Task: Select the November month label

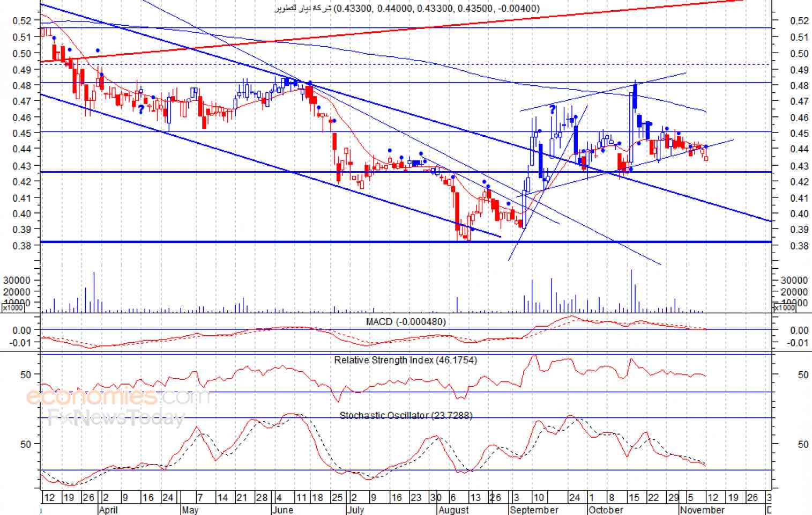Action: [x=702, y=510]
